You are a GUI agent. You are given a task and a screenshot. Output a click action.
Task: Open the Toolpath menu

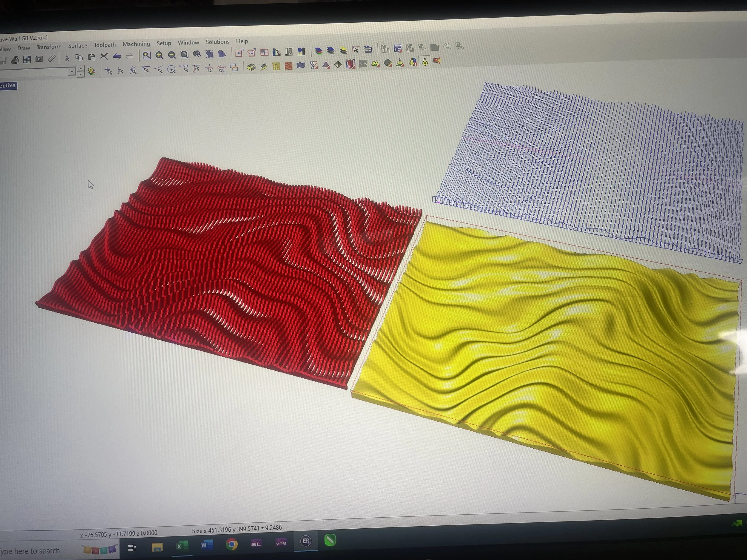[x=104, y=45]
